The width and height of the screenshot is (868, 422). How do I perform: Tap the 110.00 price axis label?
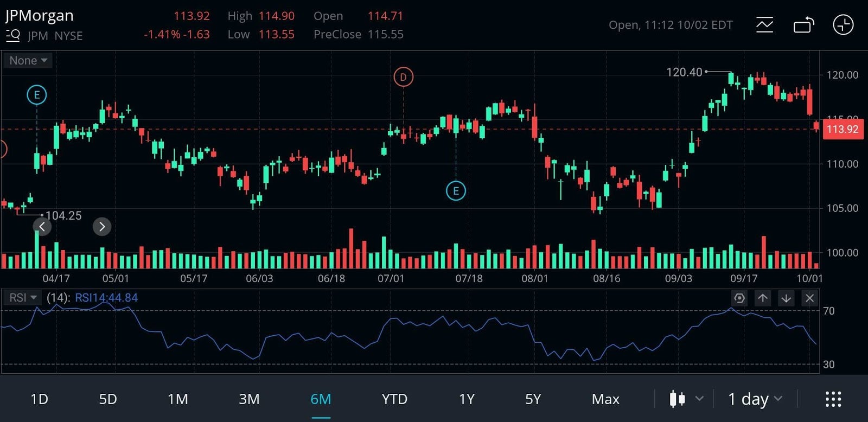click(x=843, y=164)
